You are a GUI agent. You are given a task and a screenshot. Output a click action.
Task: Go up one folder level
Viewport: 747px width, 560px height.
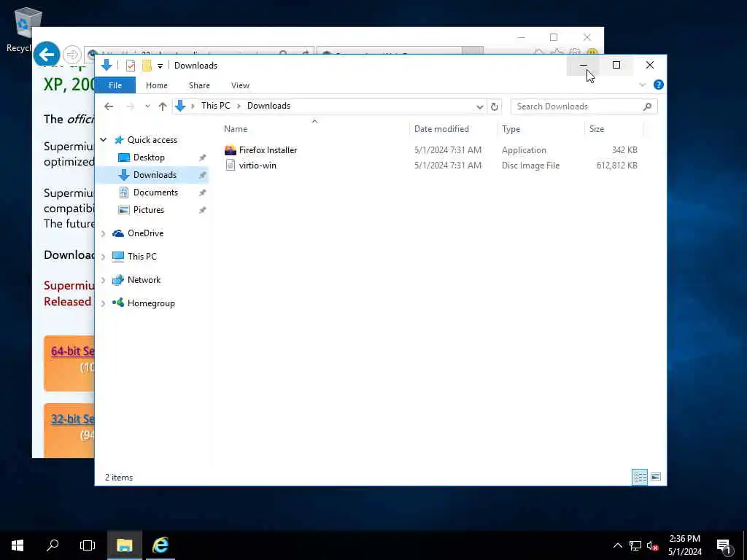(x=163, y=106)
